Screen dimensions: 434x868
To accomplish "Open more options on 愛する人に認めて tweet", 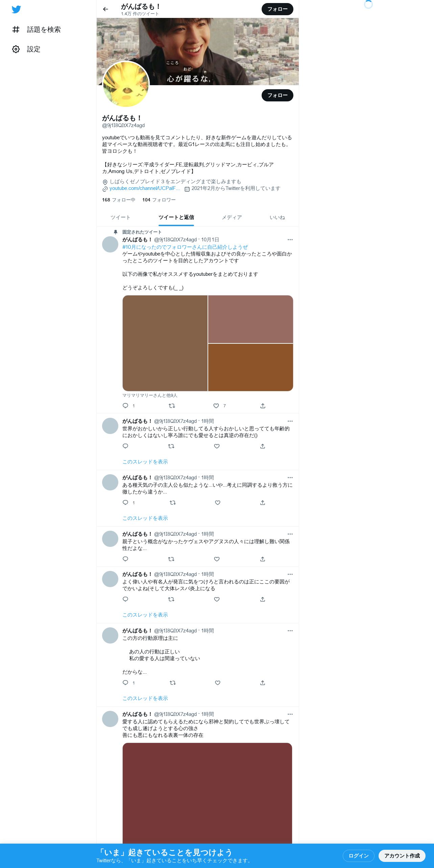I will 290,714.
